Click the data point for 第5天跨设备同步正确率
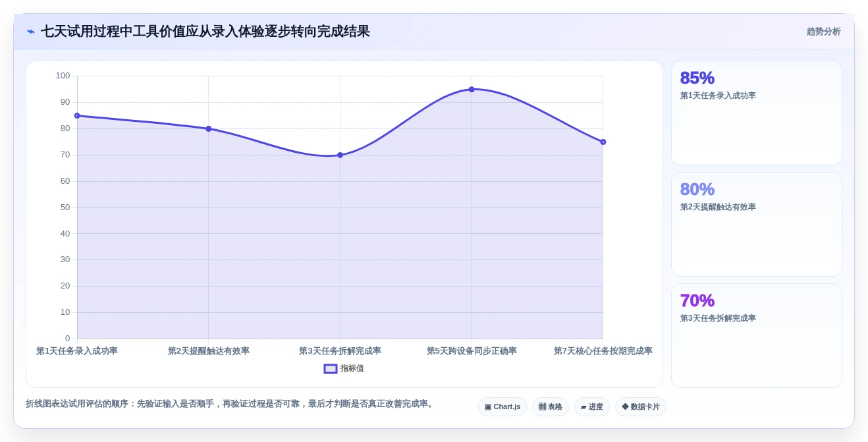Viewport: 868px width, 442px height. pyautogui.click(x=472, y=90)
